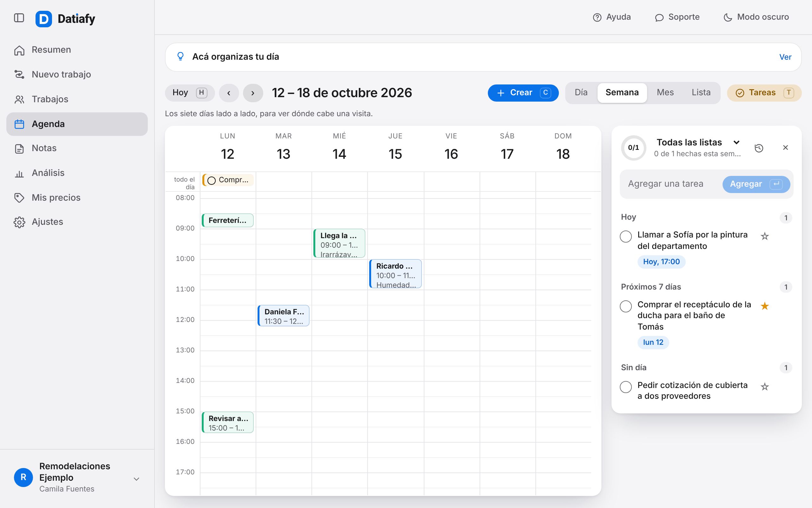Click the Ver link in tip banner
Viewport: 812px width, 508px height.
pos(785,57)
